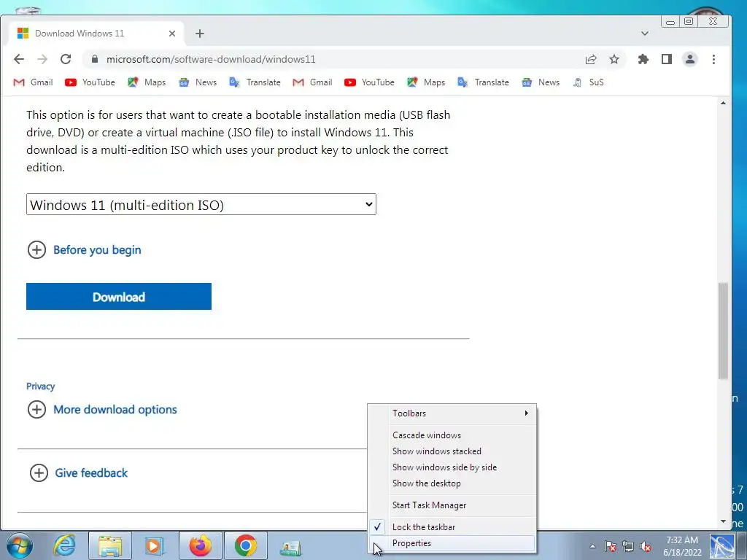
Task: Click the network tray icon
Action: [x=628, y=546]
